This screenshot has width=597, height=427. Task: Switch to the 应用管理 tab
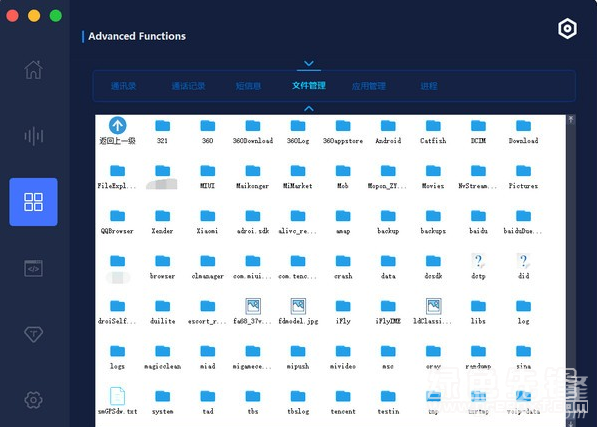(x=369, y=86)
